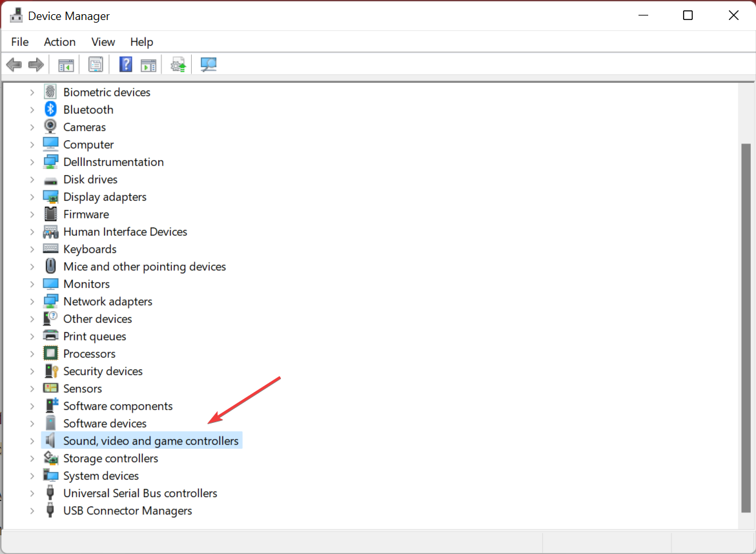Viewport: 756px width, 554px height.
Task: Click the Computer monitor icon
Action: pos(50,144)
